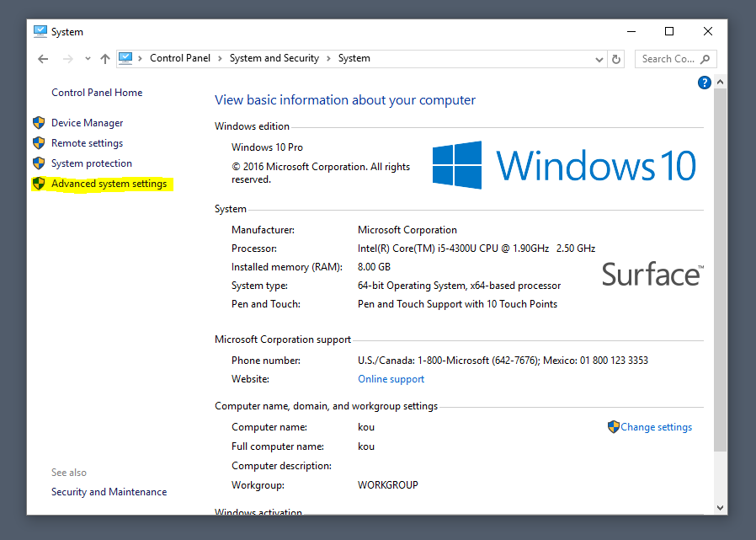The width and height of the screenshot is (756, 540).
Task: Refresh the address bar view
Action: (x=615, y=59)
